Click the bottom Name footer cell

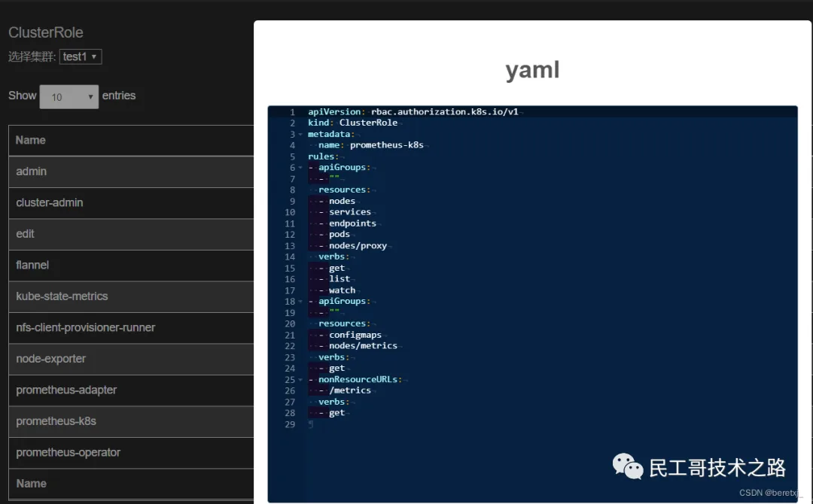pos(131,484)
